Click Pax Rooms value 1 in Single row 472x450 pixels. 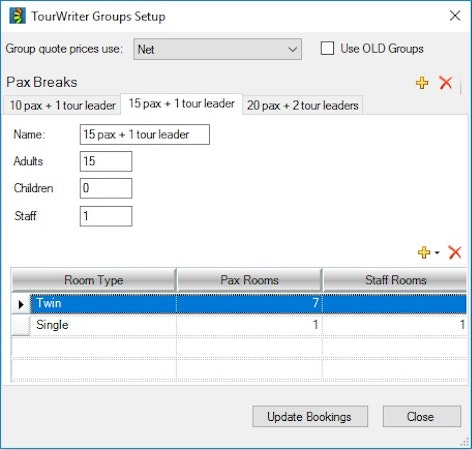[249, 325]
